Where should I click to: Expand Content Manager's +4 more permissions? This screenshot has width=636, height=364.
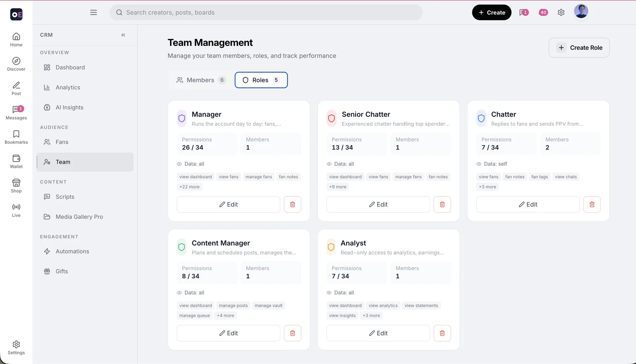point(225,316)
